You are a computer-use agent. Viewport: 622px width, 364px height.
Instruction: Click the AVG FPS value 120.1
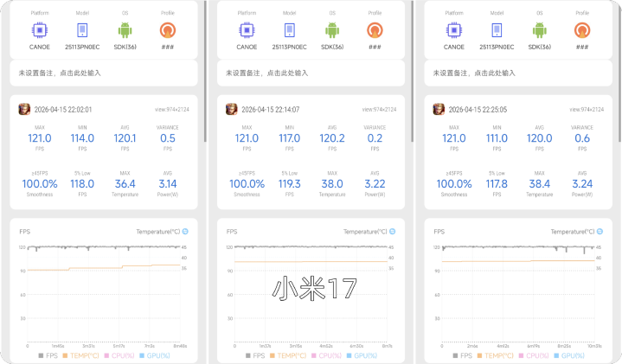(125, 138)
